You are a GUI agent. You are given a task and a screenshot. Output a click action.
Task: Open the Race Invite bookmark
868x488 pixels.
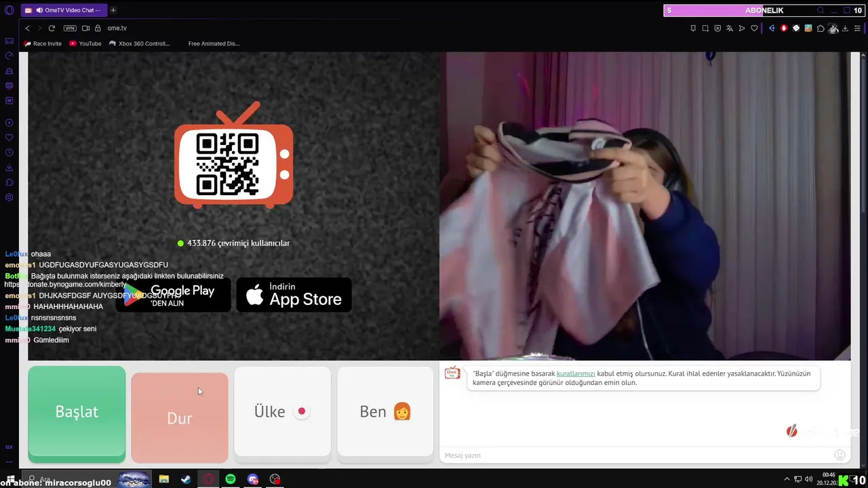[x=42, y=43]
